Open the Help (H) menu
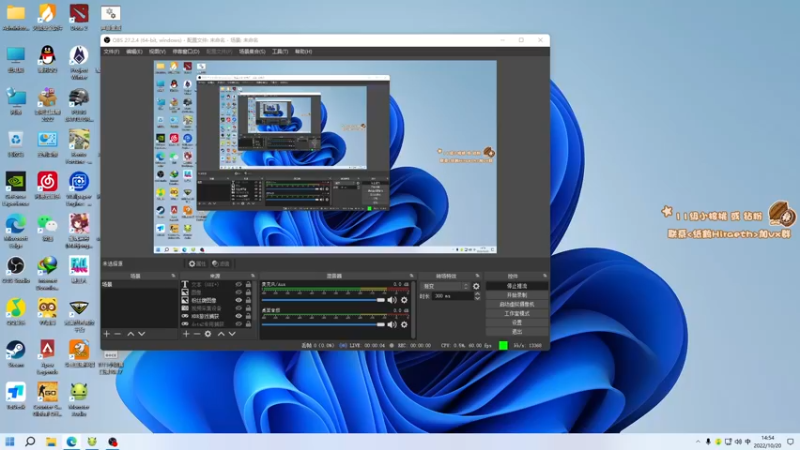 tap(303, 52)
